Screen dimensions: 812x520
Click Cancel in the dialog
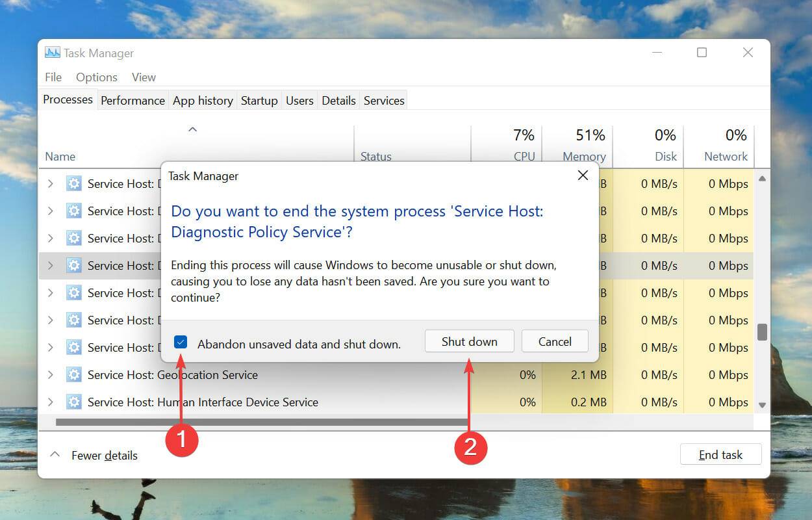(555, 341)
